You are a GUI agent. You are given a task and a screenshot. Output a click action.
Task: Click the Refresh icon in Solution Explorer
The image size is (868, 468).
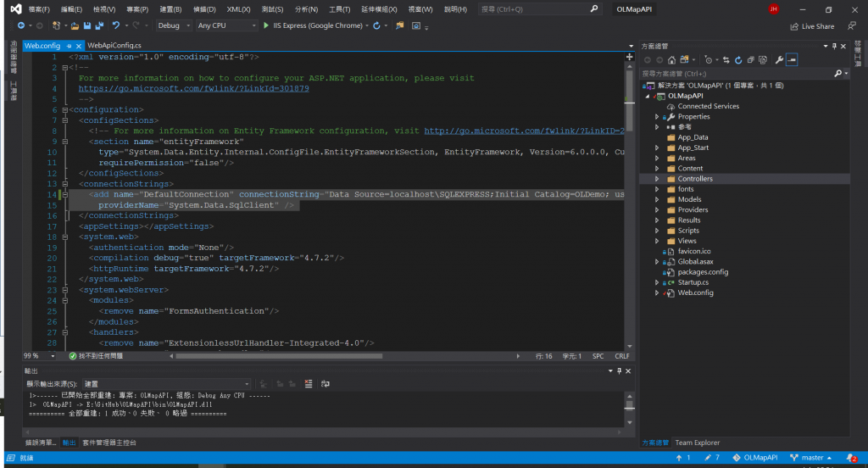pyautogui.click(x=739, y=60)
